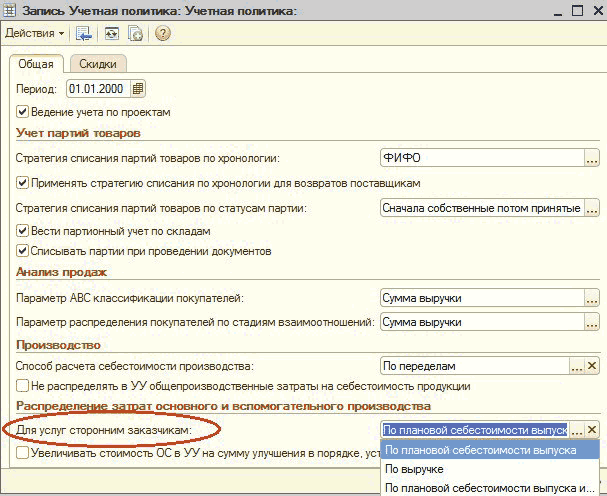Open choices for 'Сначала собственные потом принятые' field
This screenshot has width=607, height=496.
point(592,208)
